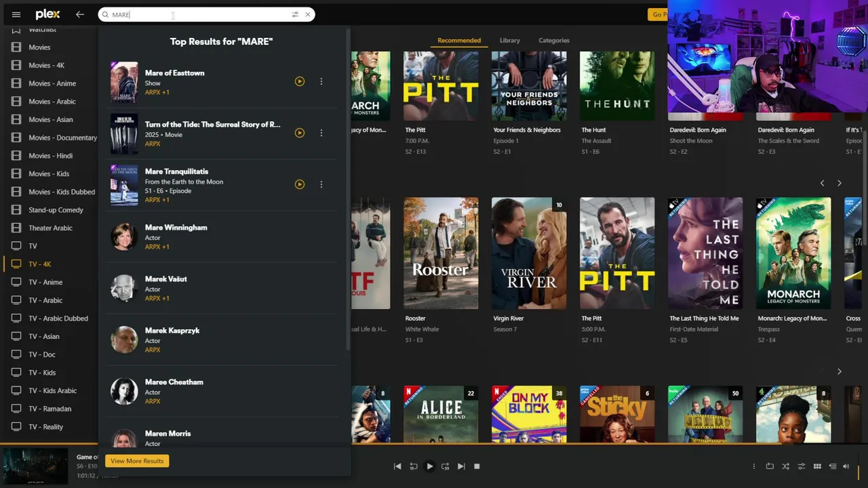
Task: Toggle repeat in the player bar
Action: click(x=770, y=466)
